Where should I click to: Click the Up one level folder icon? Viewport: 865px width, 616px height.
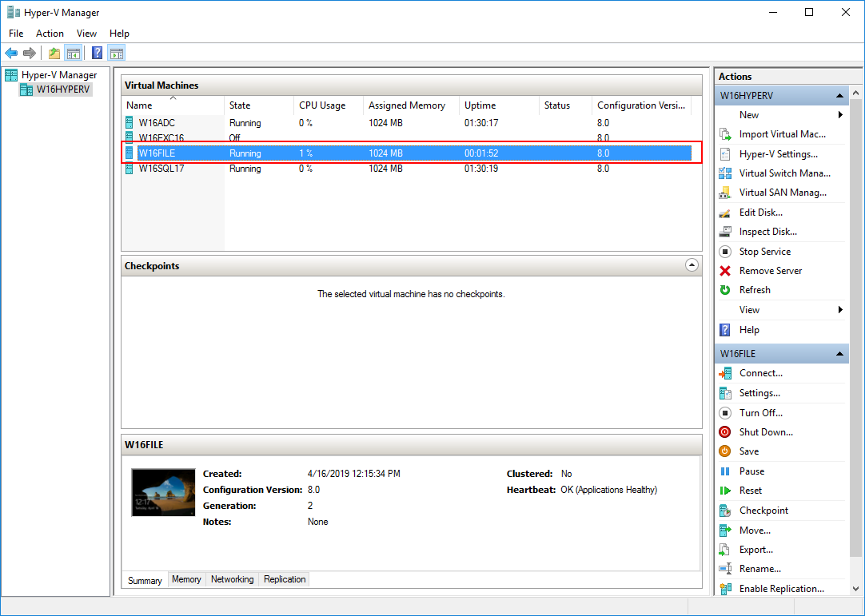pos(54,53)
